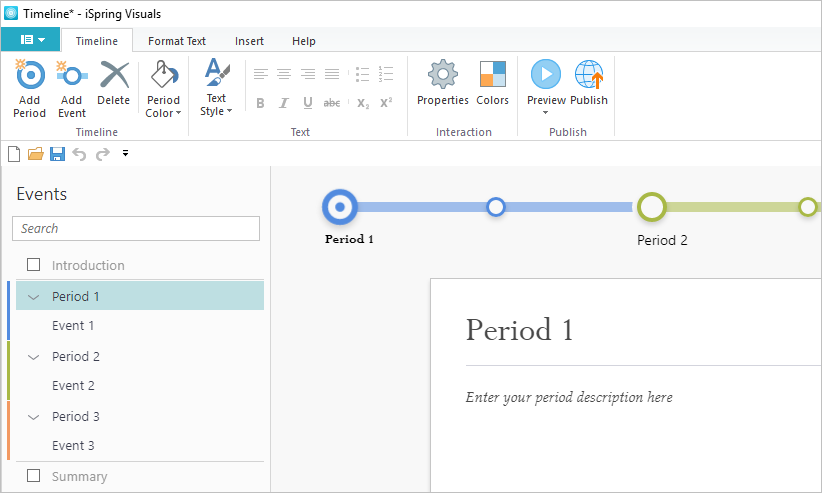The height and width of the screenshot is (493, 822).
Task: Click the Search events input field
Action: tap(136, 229)
